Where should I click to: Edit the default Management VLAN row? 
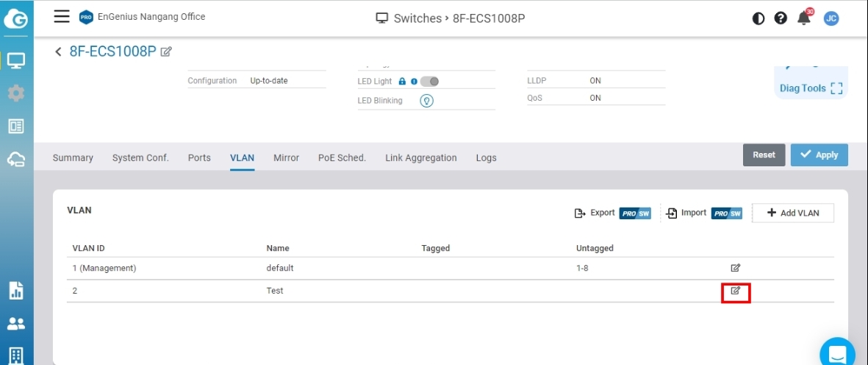[735, 269]
